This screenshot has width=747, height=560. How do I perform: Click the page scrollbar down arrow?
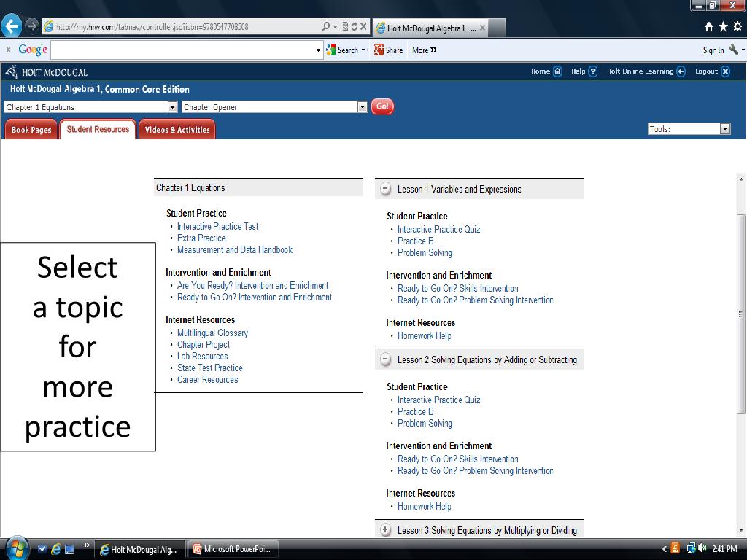(x=741, y=531)
